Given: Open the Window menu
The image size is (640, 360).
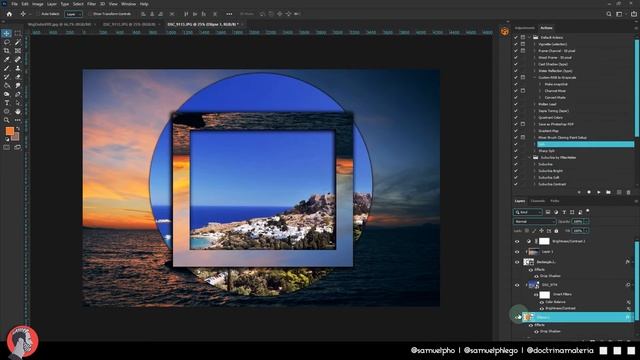Looking at the screenshot, I should [x=128, y=4].
